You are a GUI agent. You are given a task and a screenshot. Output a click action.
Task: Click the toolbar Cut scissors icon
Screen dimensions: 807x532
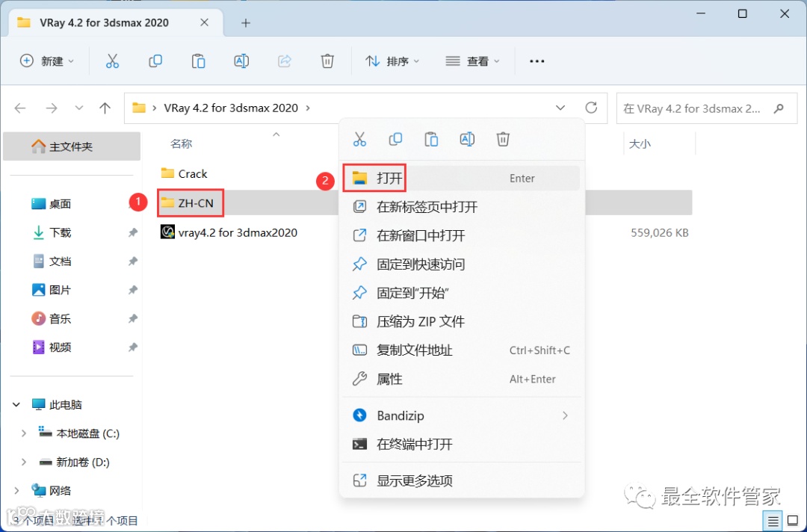(112, 61)
